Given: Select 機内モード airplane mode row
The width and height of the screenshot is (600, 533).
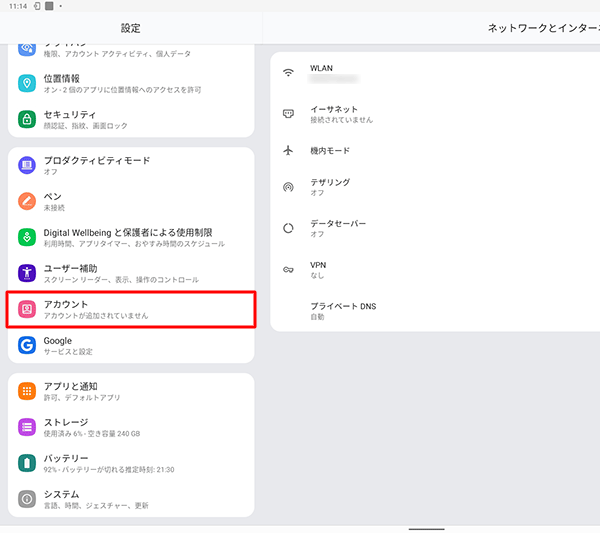Looking at the screenshot, I should pos(435,150).
